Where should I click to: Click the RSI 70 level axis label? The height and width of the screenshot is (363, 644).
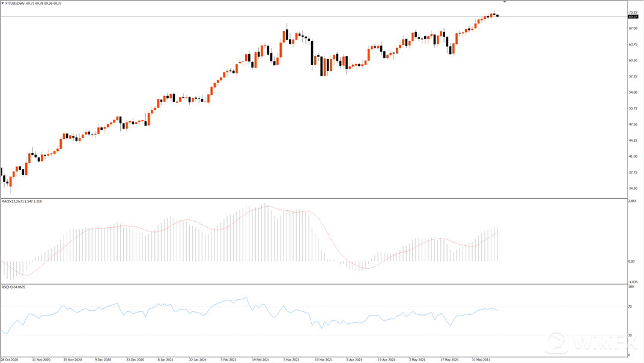[x=630, y=307]
